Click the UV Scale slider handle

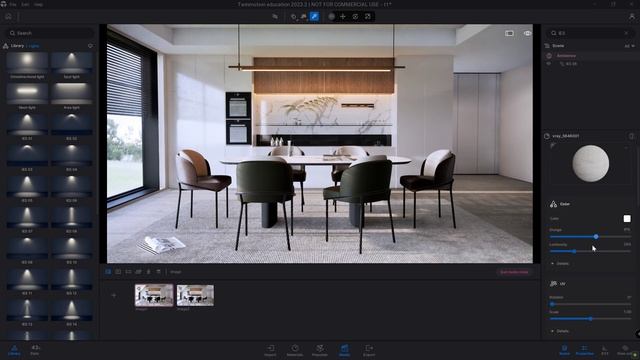(590, 319)
